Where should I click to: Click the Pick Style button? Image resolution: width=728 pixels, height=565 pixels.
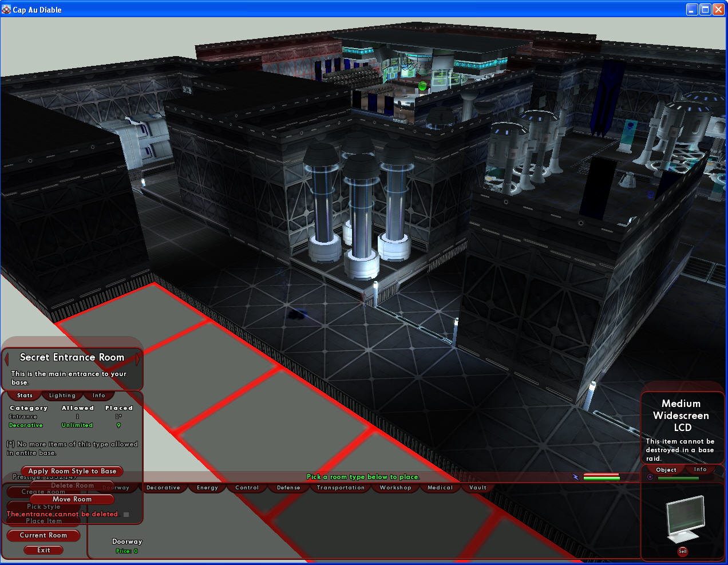[x=43, y=507]
